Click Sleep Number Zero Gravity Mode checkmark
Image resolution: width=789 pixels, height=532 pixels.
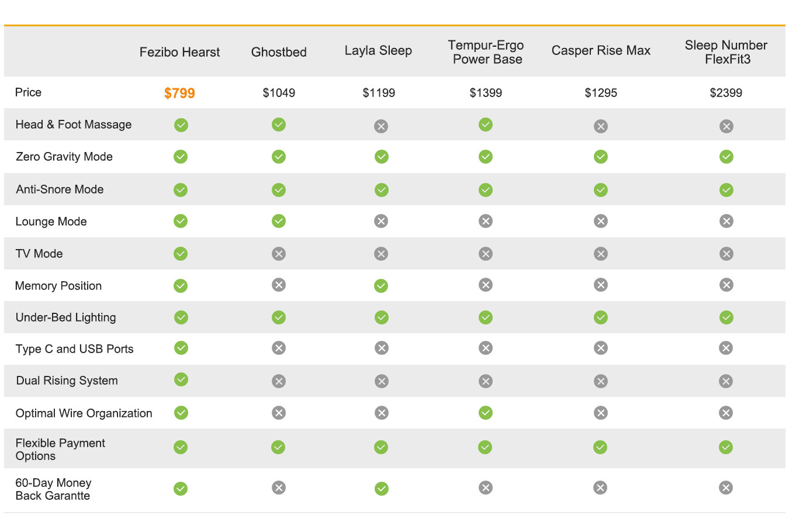tap(726, 157)
